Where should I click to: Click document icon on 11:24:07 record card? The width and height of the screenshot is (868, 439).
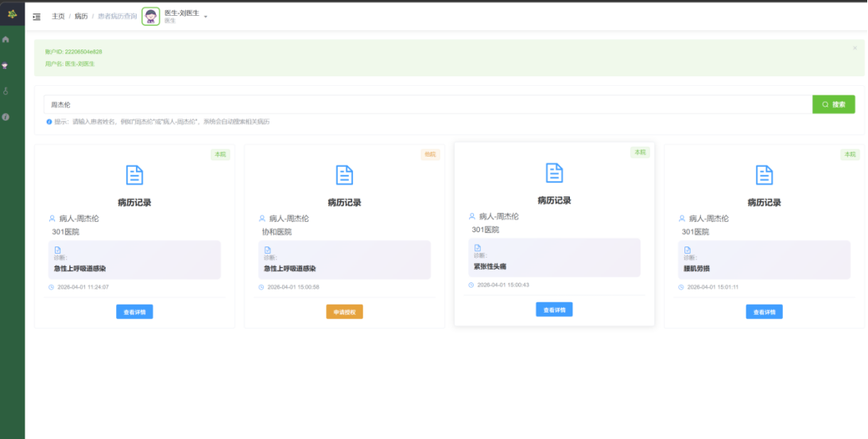(x=134, y=176)
